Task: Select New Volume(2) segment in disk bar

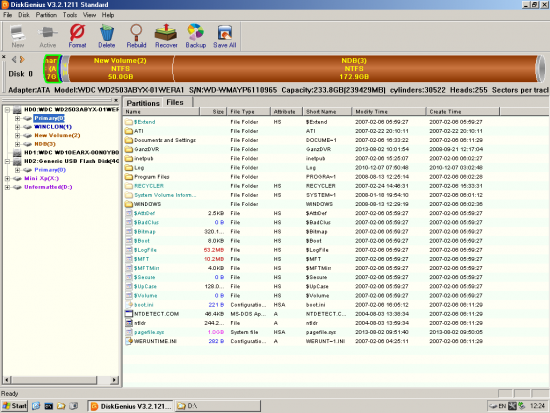Action: (x=120, y=69)
